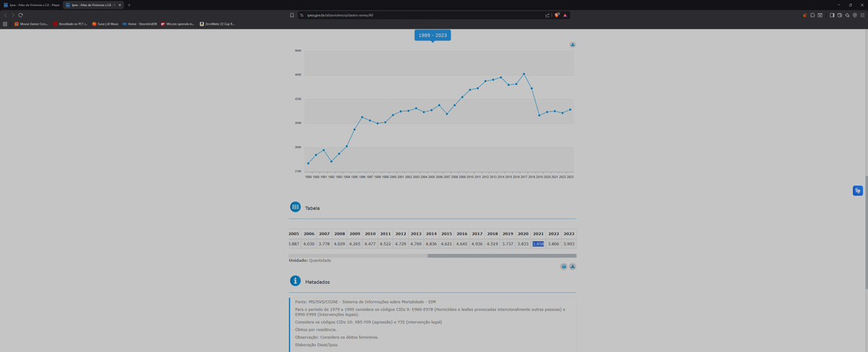This screenshot has height=352, width=868.
Task: Open the new tab plus button
Action: 129,5
